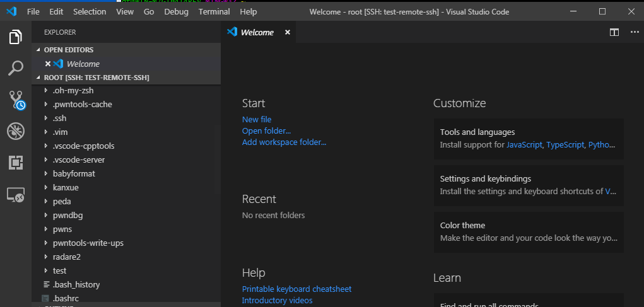The height and width of the screenshot is (307, 644).
Task: Collapse the ROOT [SSH: TEST-REMOTE-SSH] section
Action: click(x=38, y=77)
